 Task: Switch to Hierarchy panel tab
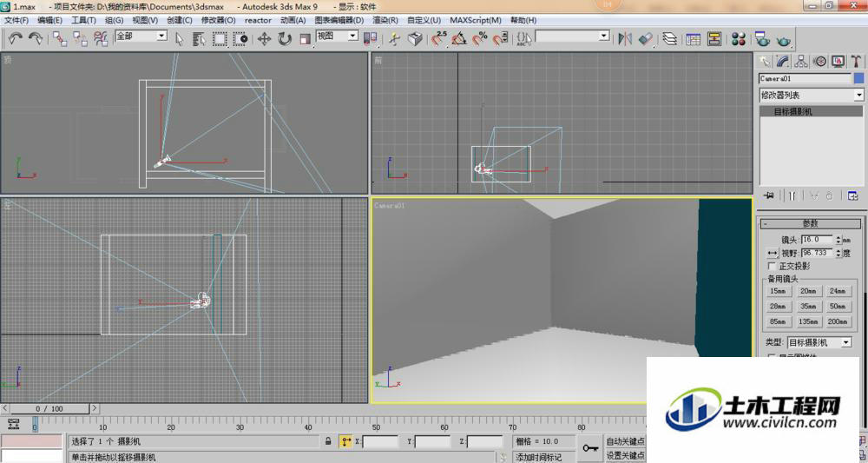coord(801,61)
